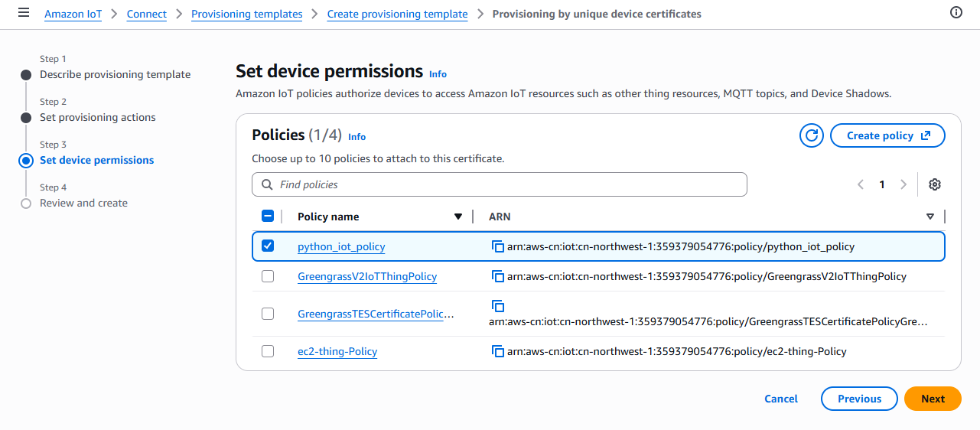
Task: Click the Create policy button
Action: (887, 135)
